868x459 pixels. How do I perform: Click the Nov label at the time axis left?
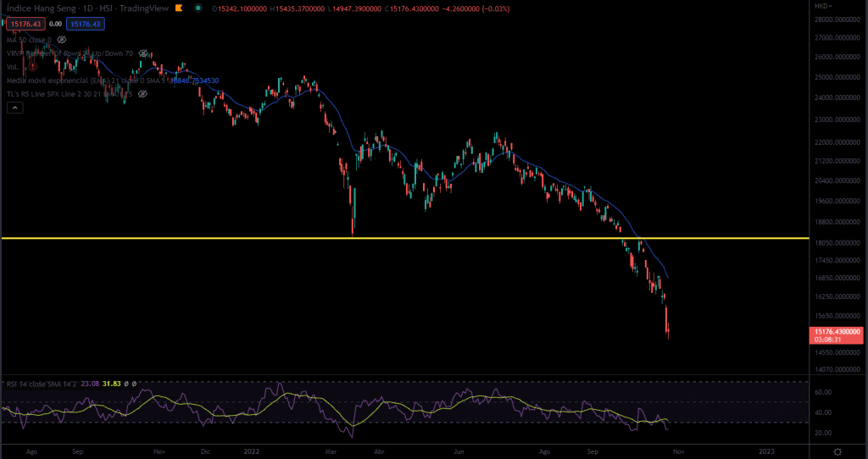pyautogui.click(x=159, y=451)
